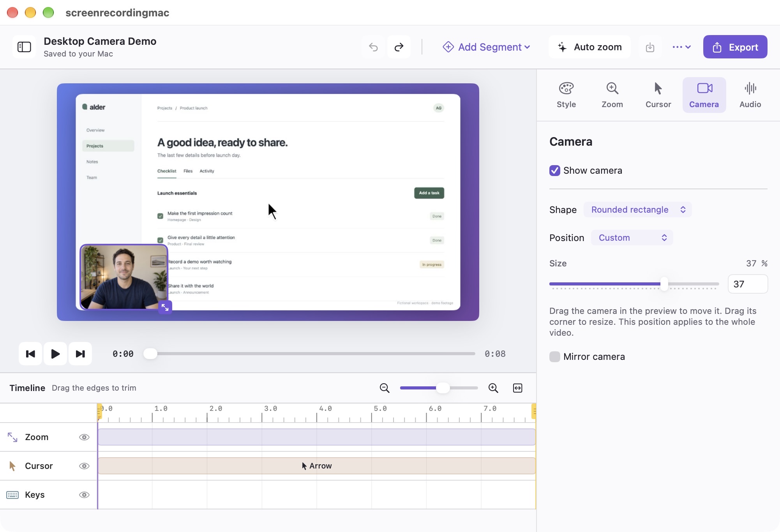The height and width of the screenshot is (532, 780).
Task: Toggle Keys track visibility eye
Action: 84,495
